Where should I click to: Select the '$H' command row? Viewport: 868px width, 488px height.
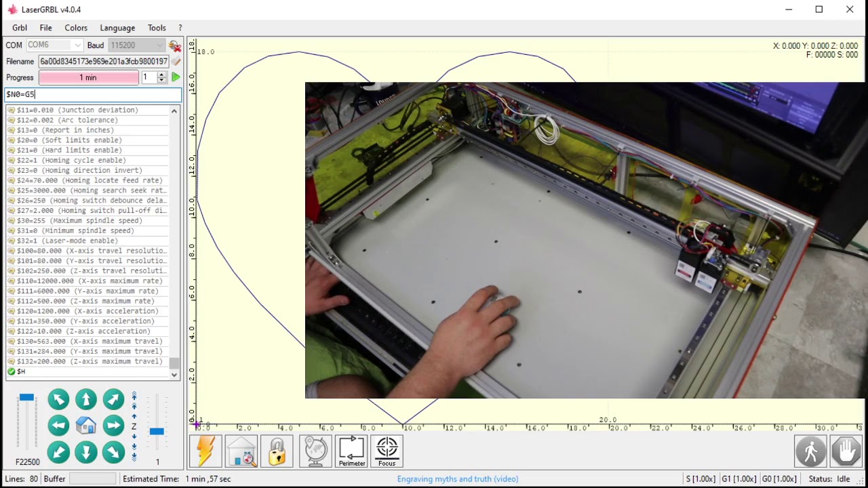(87, 371)
